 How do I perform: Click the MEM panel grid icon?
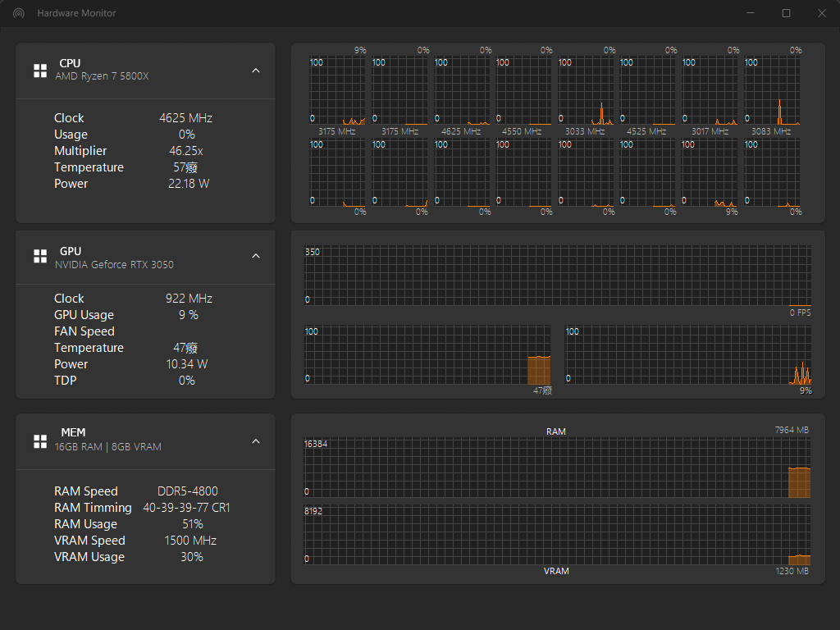pyautogui.click(x=39, y=441)
